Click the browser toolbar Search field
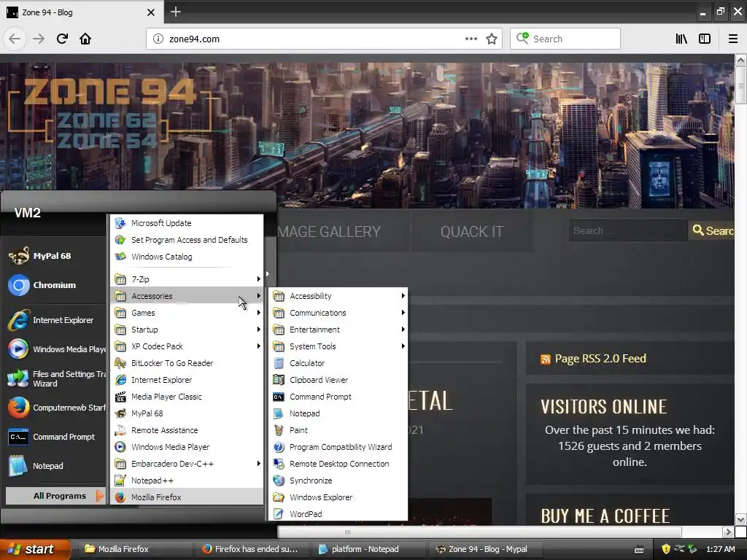Image resolution: width=747 pixels, height=560 pixels. [565, 39]
